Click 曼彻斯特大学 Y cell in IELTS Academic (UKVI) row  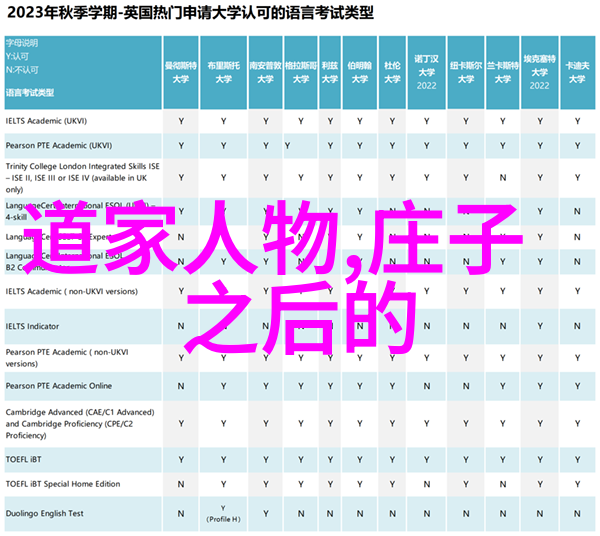(x=181, y=121)
